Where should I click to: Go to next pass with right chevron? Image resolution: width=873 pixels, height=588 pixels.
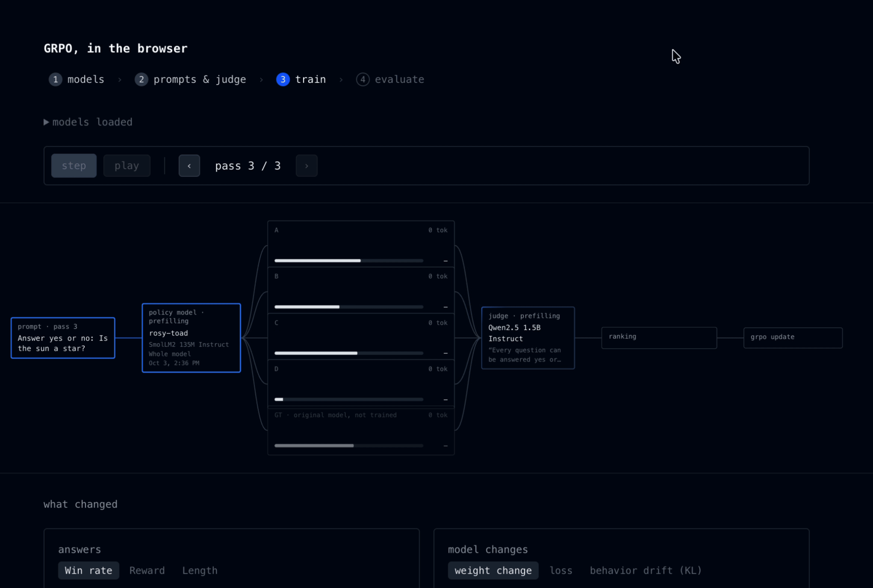tap(307, 166)
